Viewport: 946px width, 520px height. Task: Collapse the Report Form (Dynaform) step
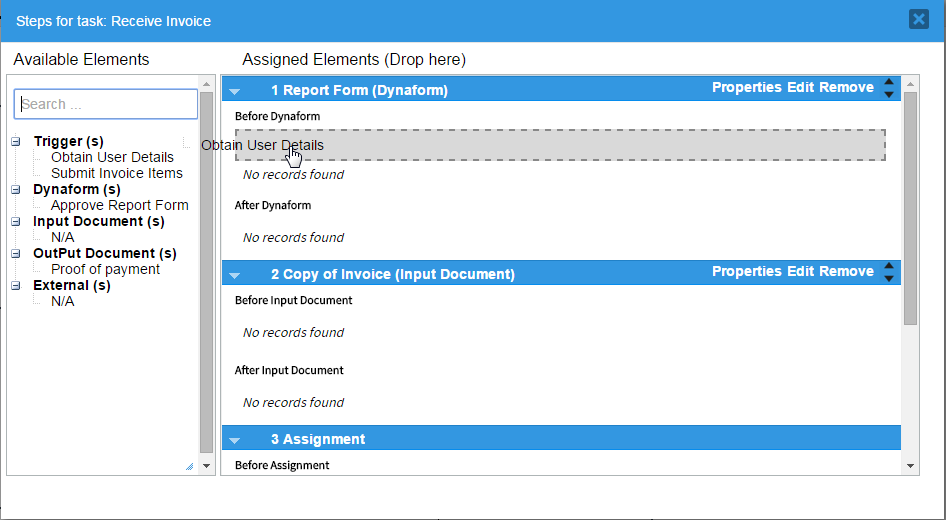tap(235, 91)
